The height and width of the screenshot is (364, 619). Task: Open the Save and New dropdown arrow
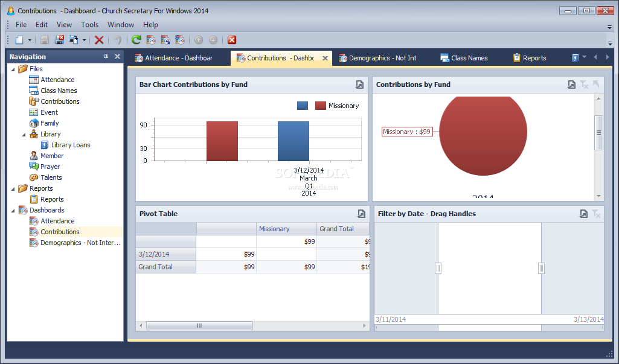click(84, 40)
